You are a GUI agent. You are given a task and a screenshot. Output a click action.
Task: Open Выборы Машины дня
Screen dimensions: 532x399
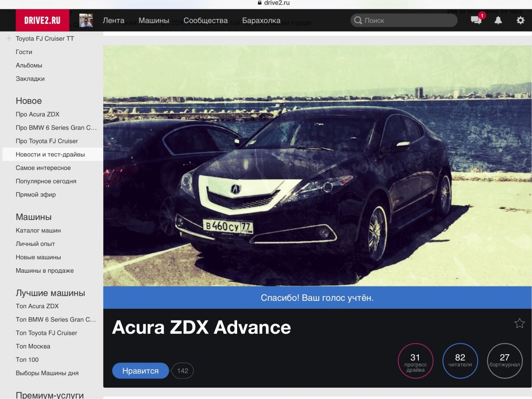coord(47,373)
